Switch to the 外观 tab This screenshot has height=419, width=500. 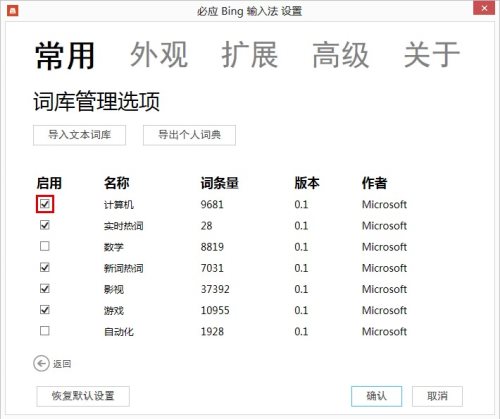tap(159, 55)
